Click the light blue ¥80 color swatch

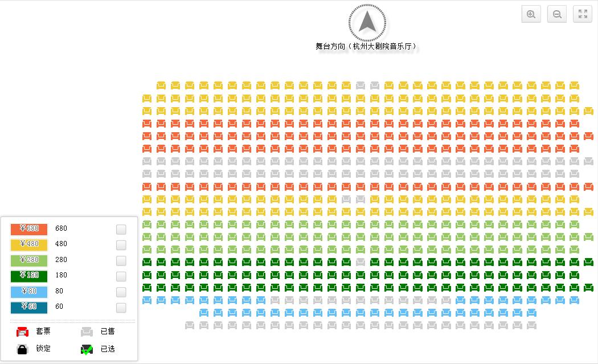click(x=29, y=292)
